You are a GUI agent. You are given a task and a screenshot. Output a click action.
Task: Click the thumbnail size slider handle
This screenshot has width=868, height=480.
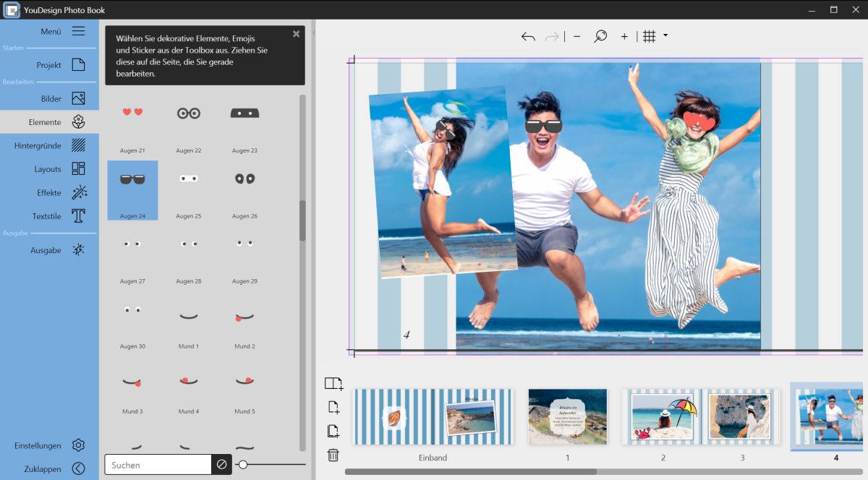pyautogui.click(x=243, y=465)
